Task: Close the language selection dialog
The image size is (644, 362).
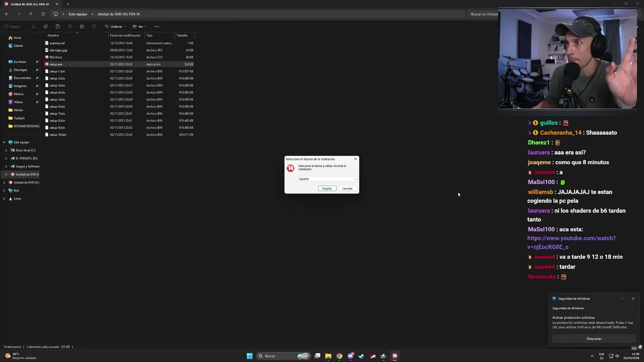Action: (x=355, y=159)
